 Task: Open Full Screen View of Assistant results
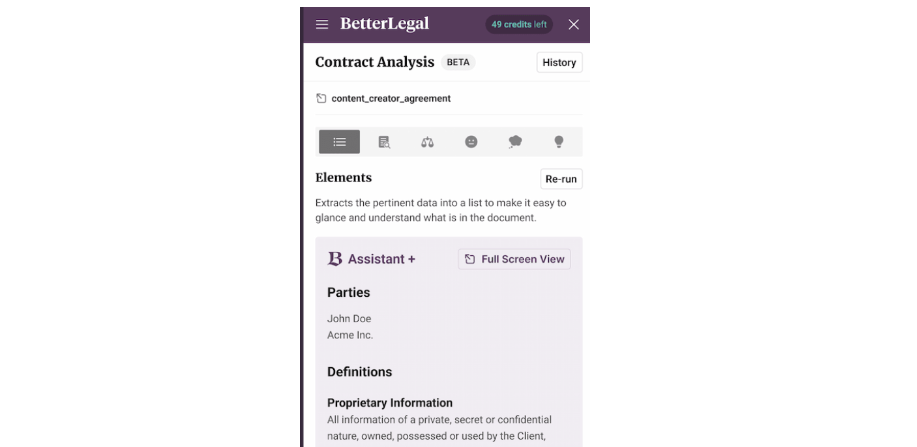514,259
